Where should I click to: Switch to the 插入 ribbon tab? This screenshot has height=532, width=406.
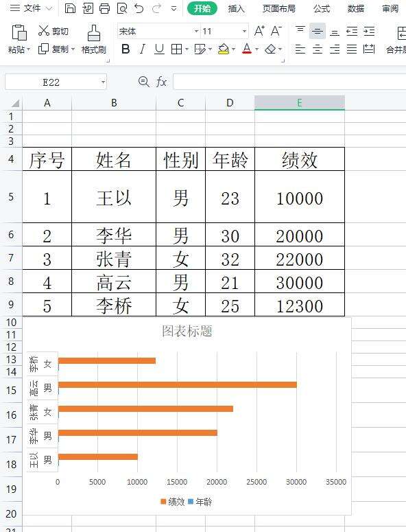(x=236, y=8)
